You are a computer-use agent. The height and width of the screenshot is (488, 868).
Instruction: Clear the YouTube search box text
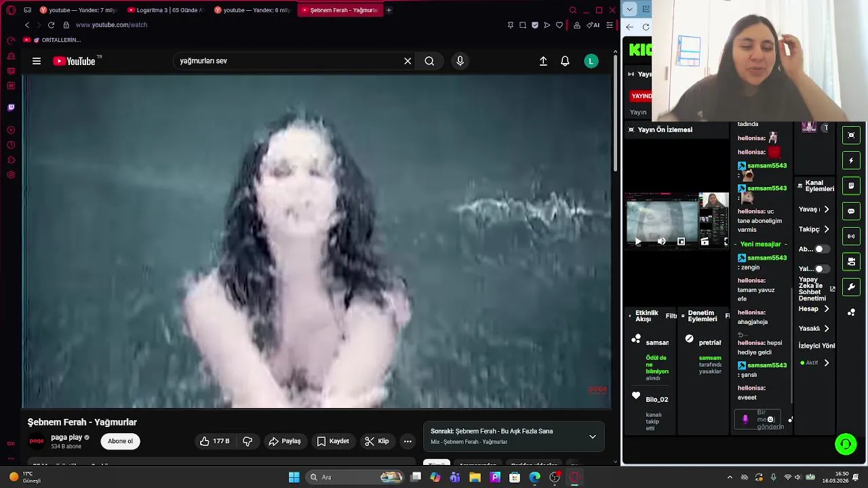408,61
